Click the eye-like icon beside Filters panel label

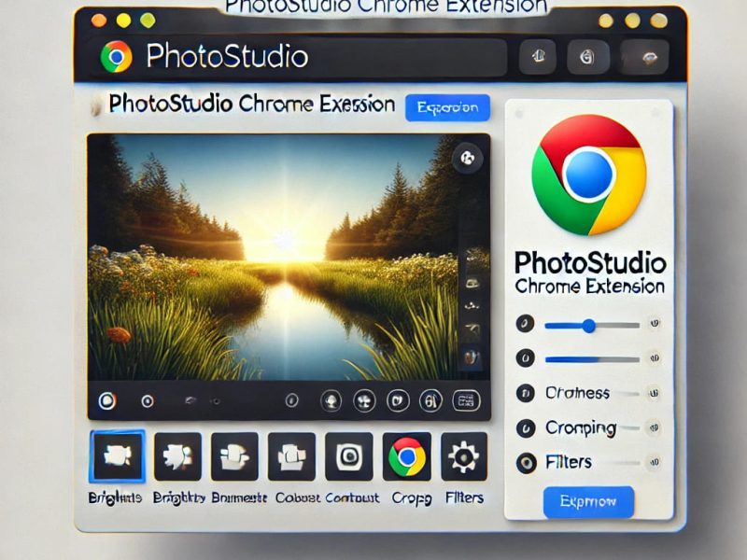click(527, 462)
